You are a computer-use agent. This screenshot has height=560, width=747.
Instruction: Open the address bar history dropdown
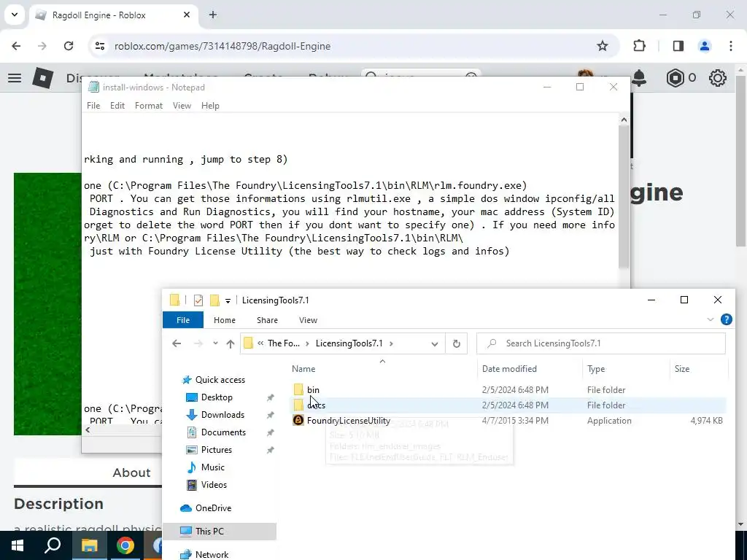click(435, 344)
